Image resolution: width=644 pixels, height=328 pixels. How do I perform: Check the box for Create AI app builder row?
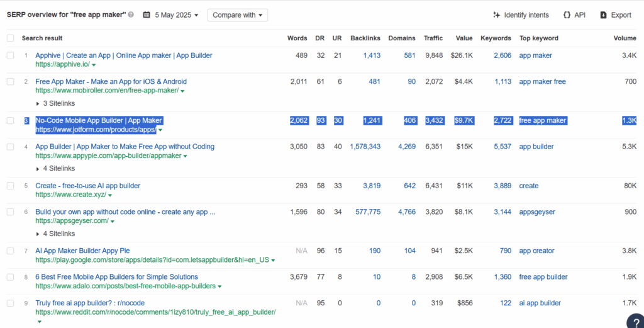(10, 186)
